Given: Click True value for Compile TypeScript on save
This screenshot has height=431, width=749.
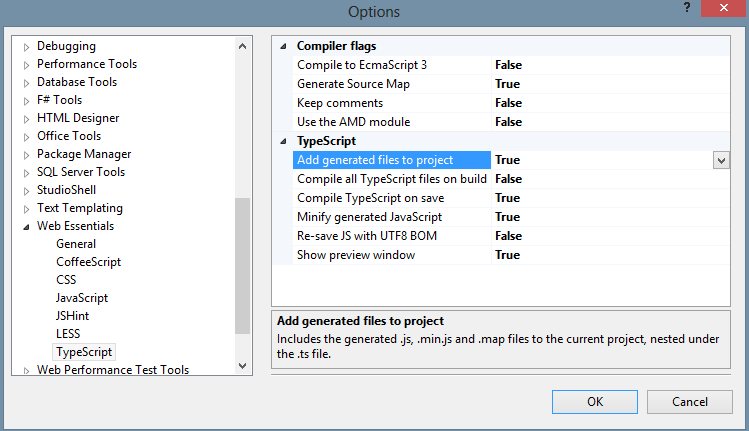Looking at the screenshot, I should (507, 198).
